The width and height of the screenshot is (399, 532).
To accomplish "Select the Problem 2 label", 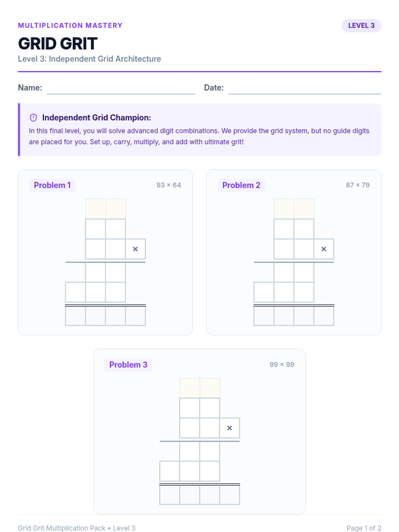I will [241, 185].
